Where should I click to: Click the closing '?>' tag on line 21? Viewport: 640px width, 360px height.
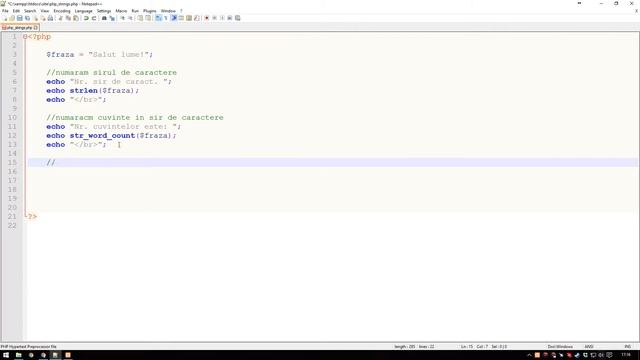(32, 216)
